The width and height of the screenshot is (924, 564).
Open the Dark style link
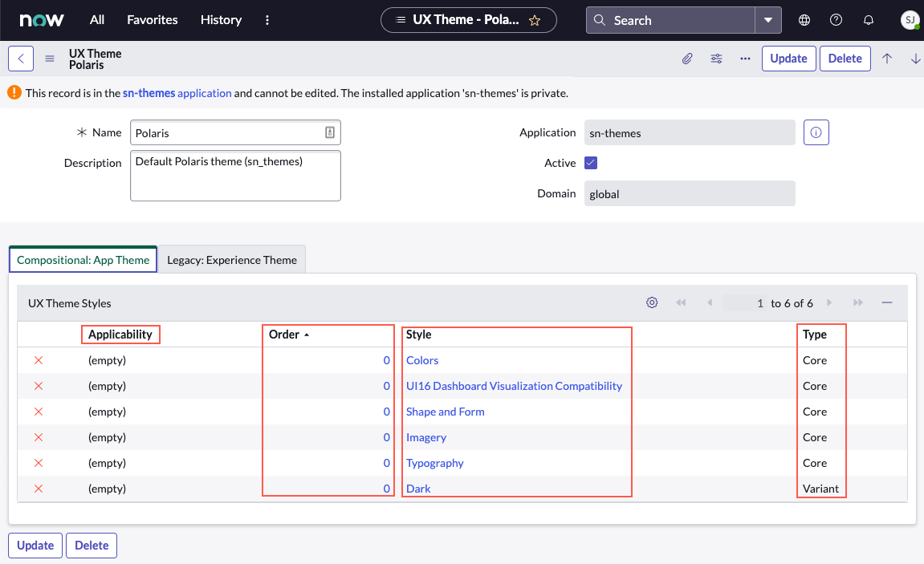click(x=418, y=489)
